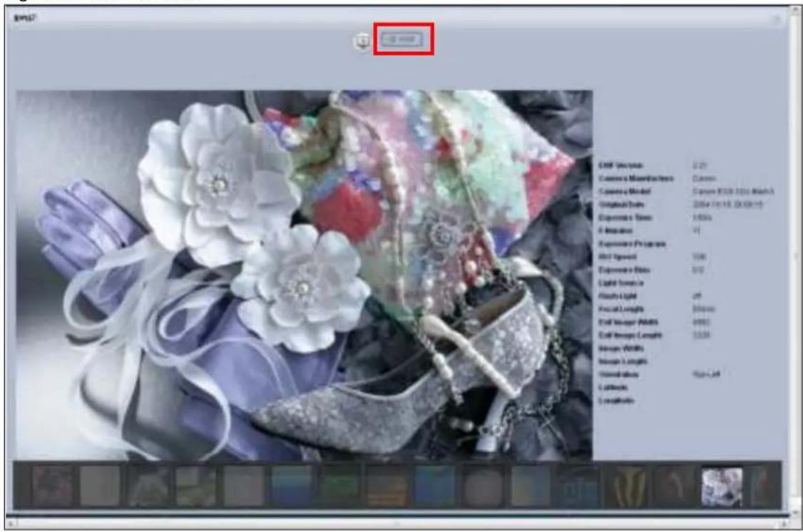
Task: Click the round monitor icon beside the EXIF button
Action: [x=362, y=41]
